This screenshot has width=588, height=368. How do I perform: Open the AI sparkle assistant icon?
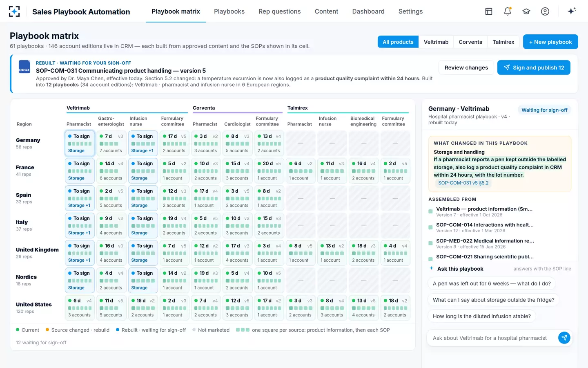(572, 11)
